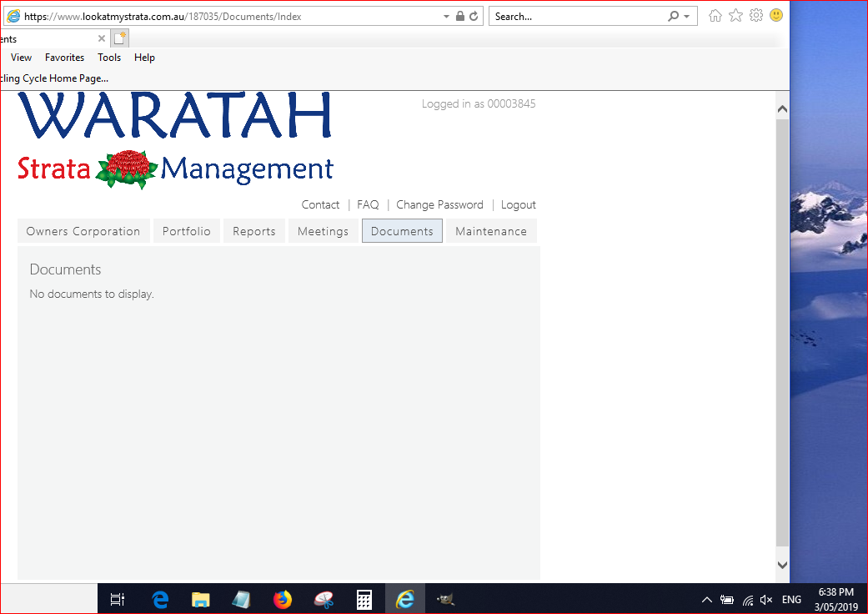The image size is (868, 614).
Task: Open Task View on the taskbar
Action: coord(118,599)
